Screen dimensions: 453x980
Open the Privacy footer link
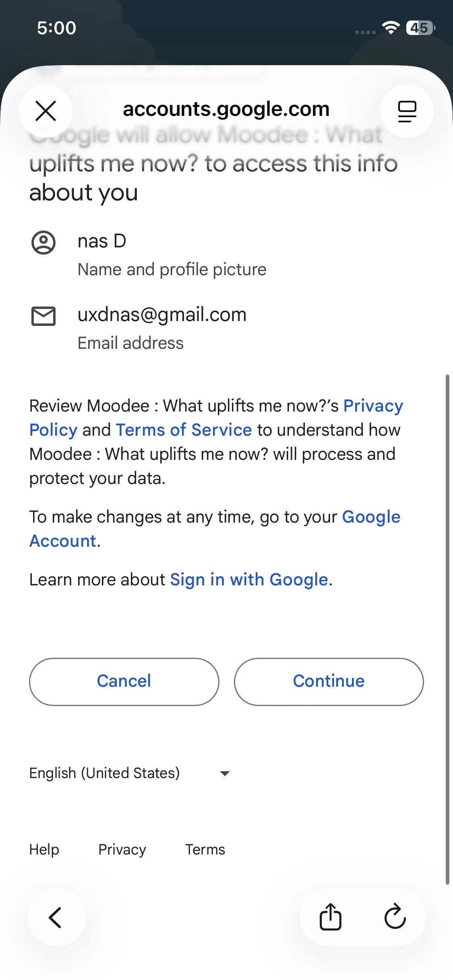click(122, 849)
